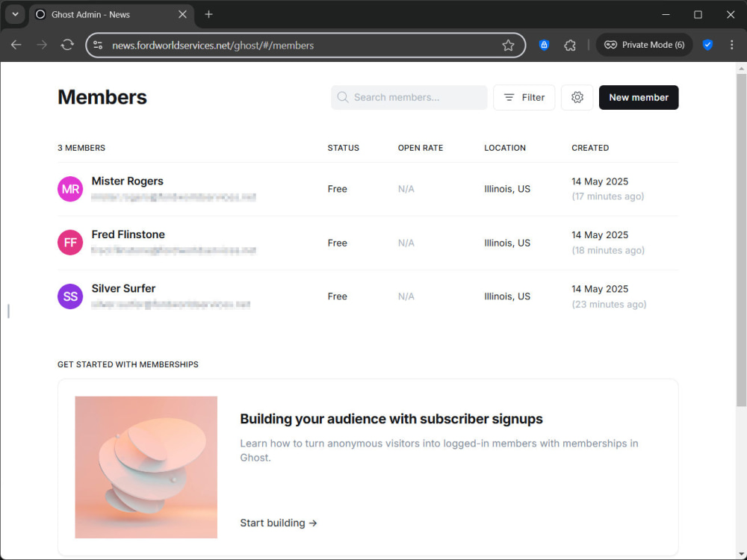Open the blue lock extension icon
This screenshot has width=747, height=560.
tap(544, 45)
